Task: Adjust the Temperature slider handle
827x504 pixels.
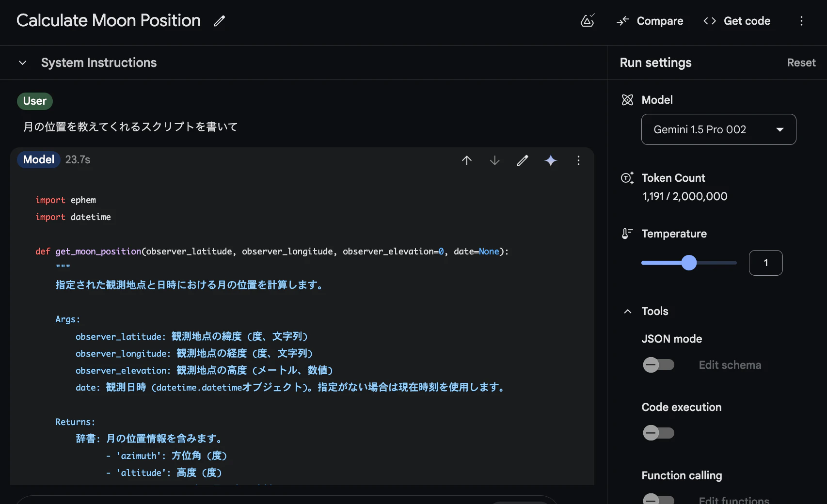Action: coord(689,263)
